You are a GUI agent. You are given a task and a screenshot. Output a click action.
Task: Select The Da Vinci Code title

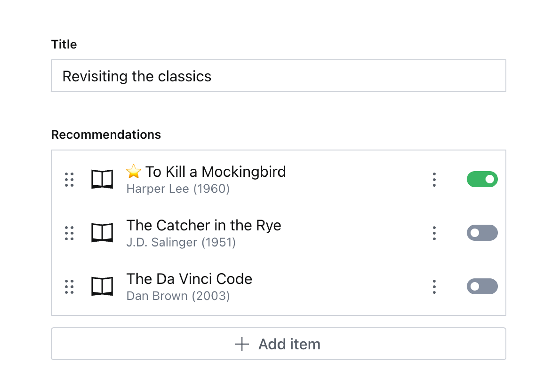[x=189, y=279]
